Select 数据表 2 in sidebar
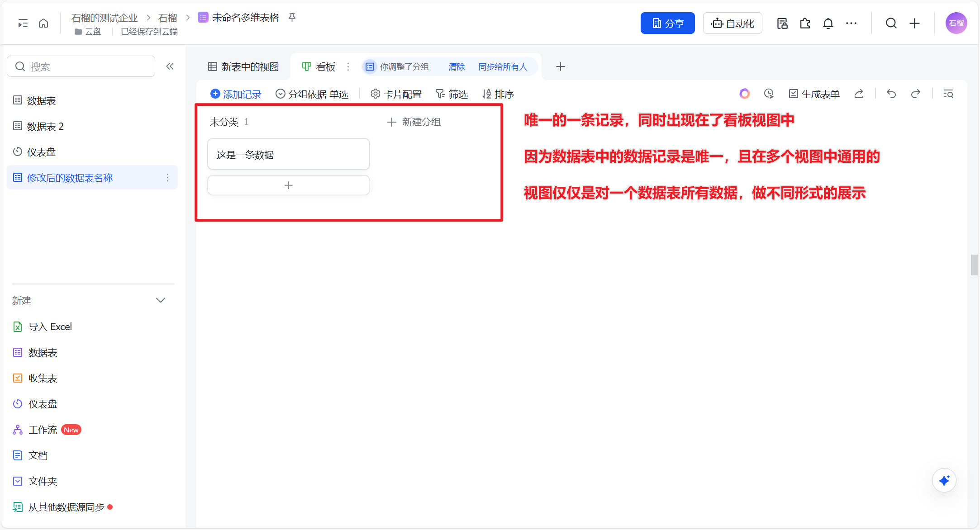The height and width of the screenshot is (530, 980). (x=45, y=126)
